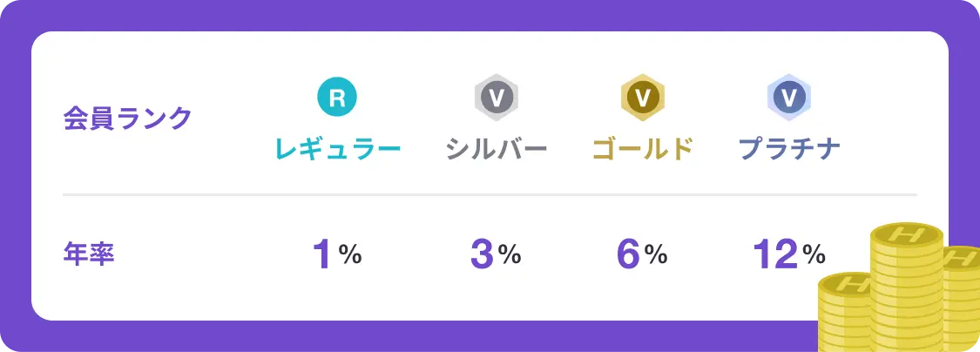The height and width of the screenshot is (352, 980).
Task: Click the 3% annual rate value
Action: tap(496, 255)
